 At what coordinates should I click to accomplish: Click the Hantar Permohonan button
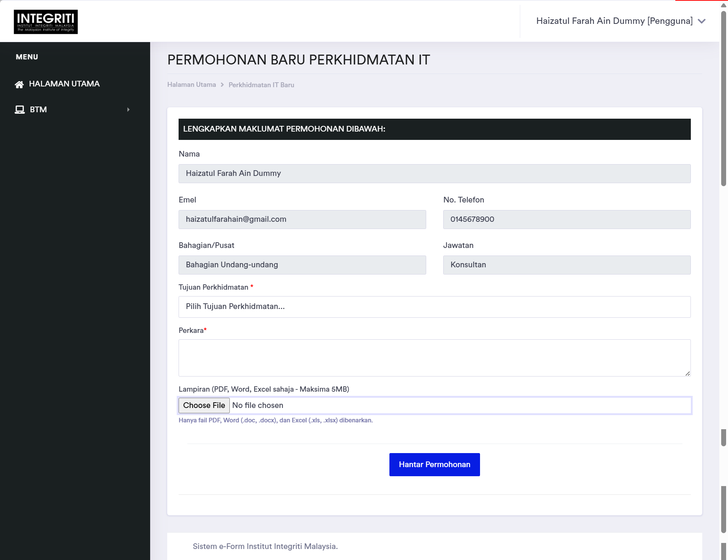pyautogui.click(x=434, y=464)
